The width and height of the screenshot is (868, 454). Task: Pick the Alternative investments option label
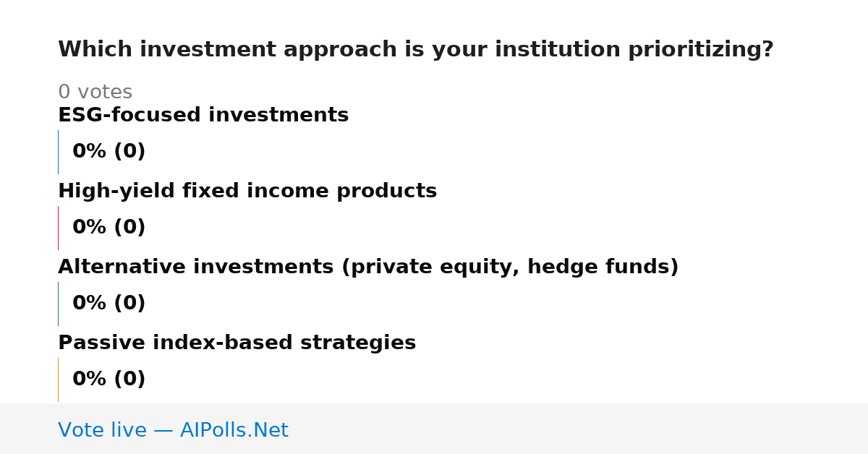coord(368,267)
